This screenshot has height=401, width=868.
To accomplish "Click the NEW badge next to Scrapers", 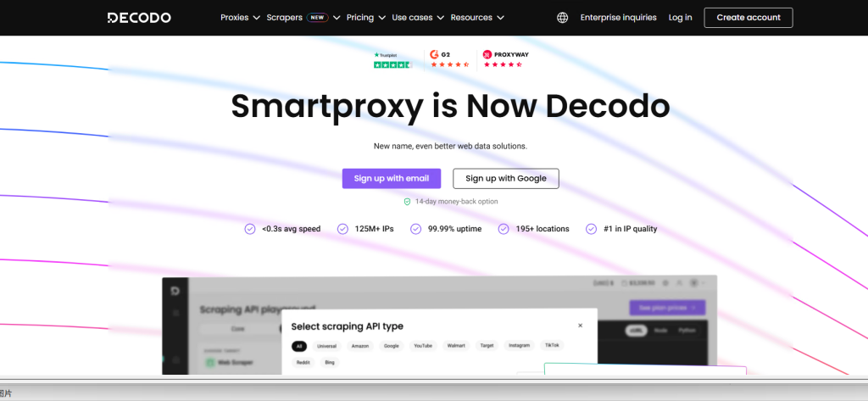I will point(317,18).
